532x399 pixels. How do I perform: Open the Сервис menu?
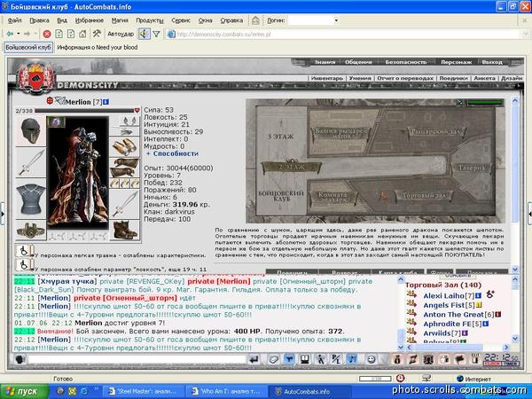(x=181, y=20)
